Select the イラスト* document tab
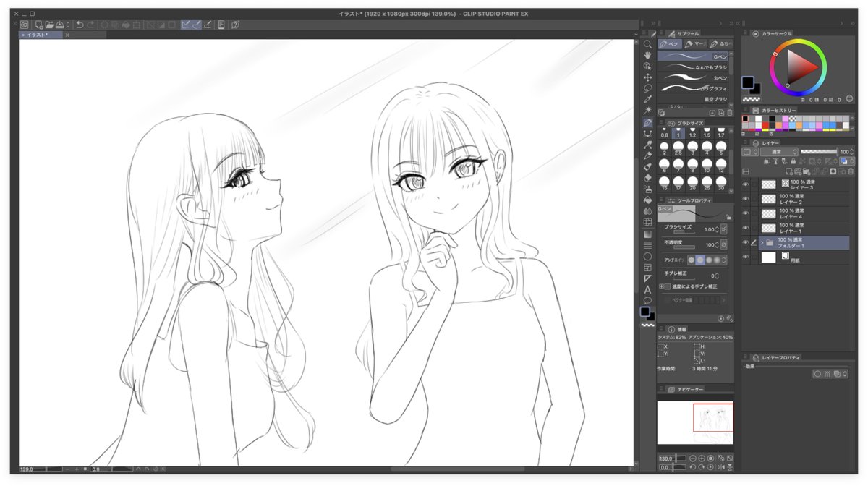The image size is (868, 486). [x=41, y=35]
